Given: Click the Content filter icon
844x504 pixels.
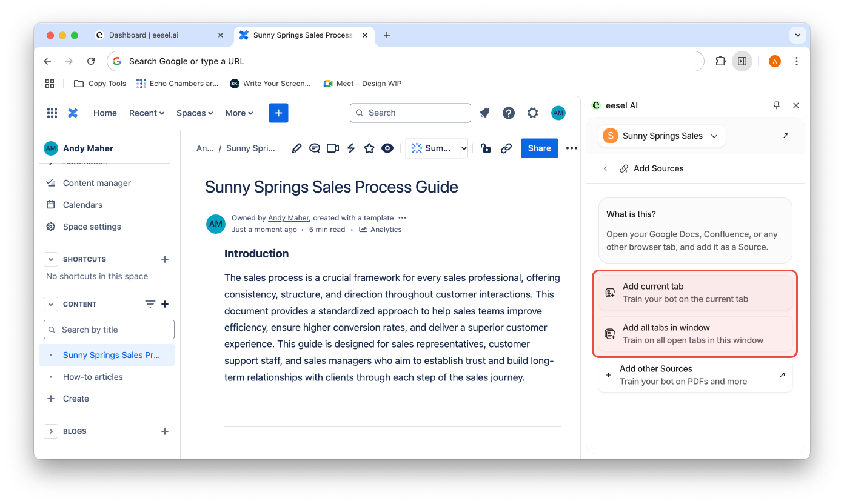Looking at the screenshot, I should (150, 304).
